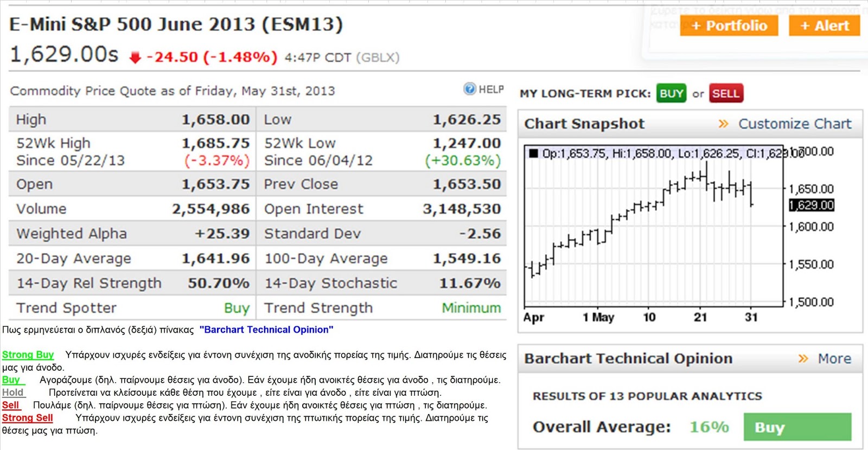Click the Since 06/04/12 label

pos(318,160)
